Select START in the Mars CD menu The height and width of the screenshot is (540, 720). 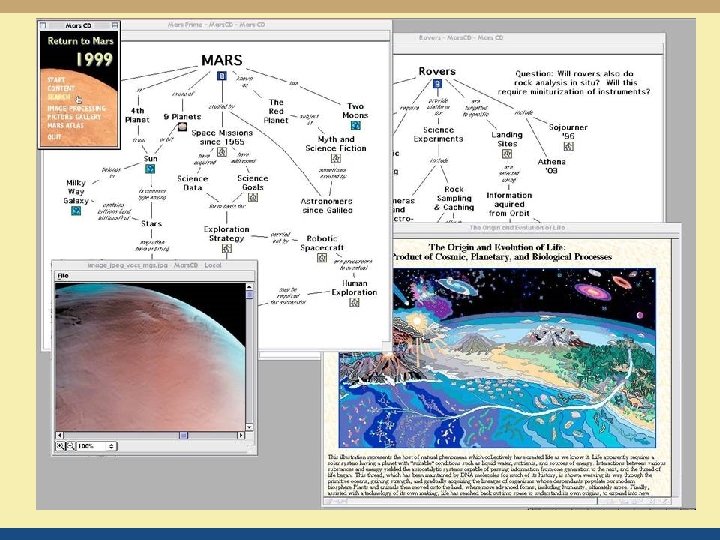click(56, 80)
